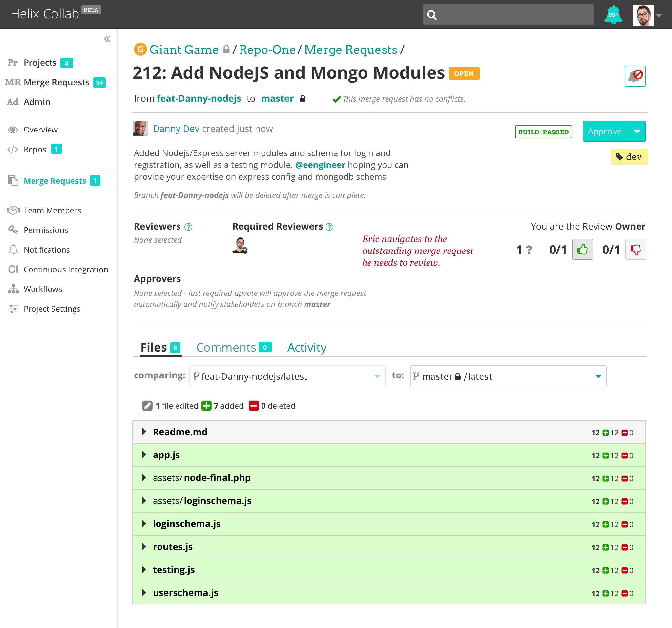The height and width of the screenshot is (628, 672).
Task: Open the feat-Danny-nodejs branch link
Action: [199, 98]
